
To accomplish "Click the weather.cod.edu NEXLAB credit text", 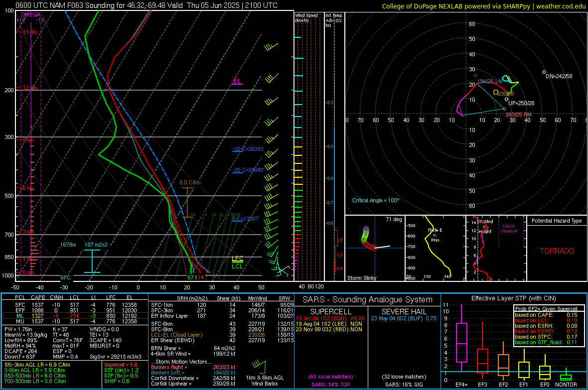I will 483,6.
